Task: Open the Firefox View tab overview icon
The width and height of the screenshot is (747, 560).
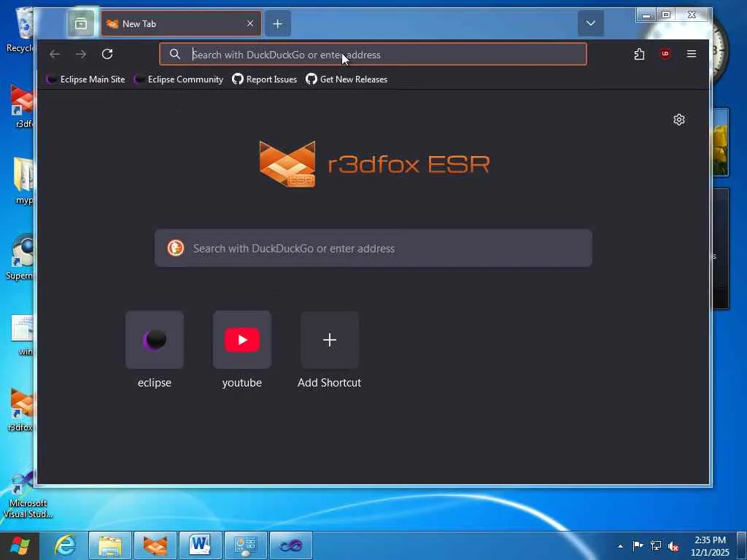Action: pyautogui.click(x=81, y=23)
